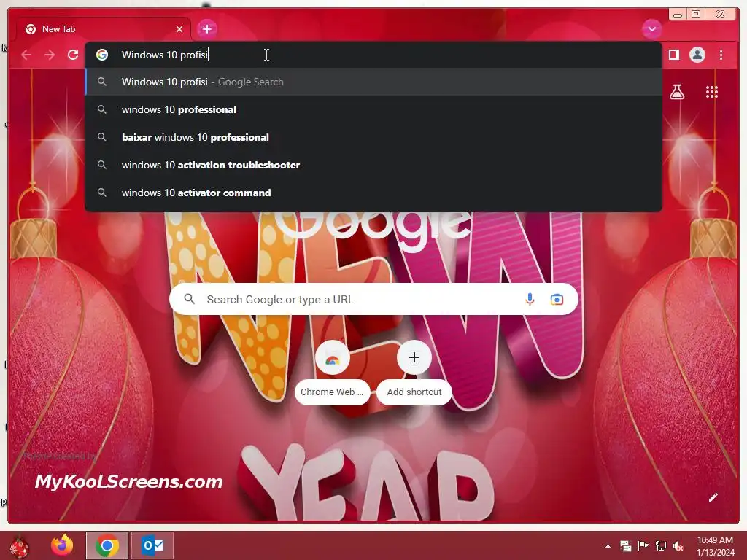
Task: Click the muted speaker tray icon
Action: 678,546
